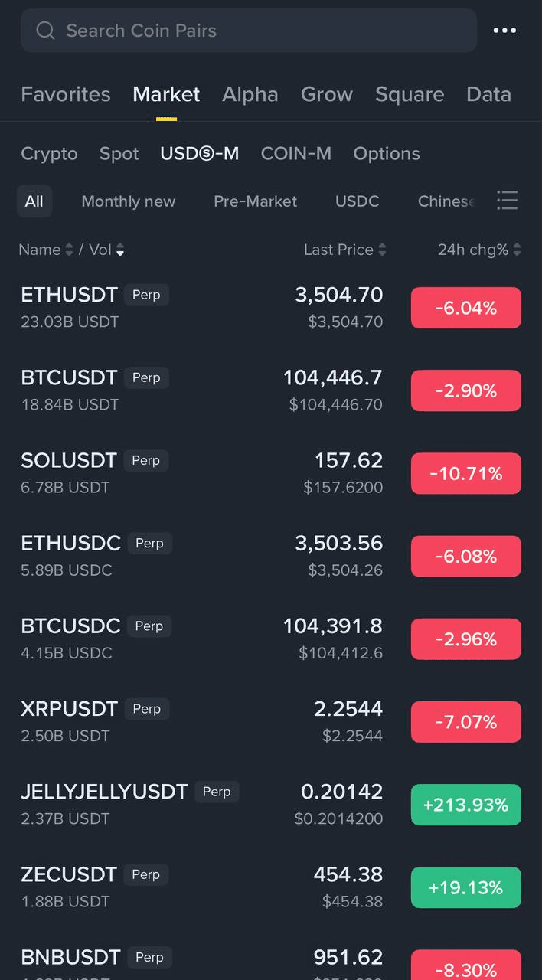Open the list layout settings icon
This screenshot has height=980, width=542.
[x=508, y=201]
